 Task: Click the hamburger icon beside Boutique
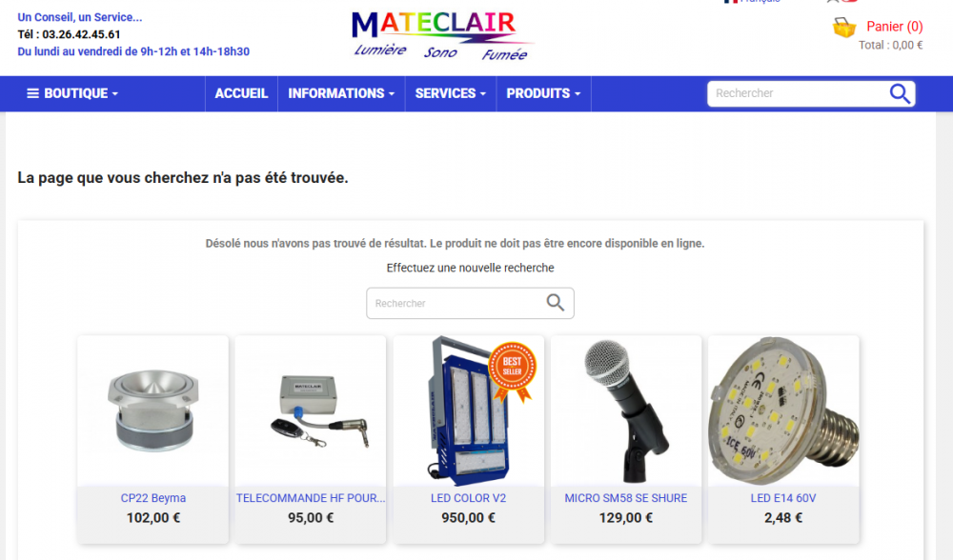[x=32, y=93]
